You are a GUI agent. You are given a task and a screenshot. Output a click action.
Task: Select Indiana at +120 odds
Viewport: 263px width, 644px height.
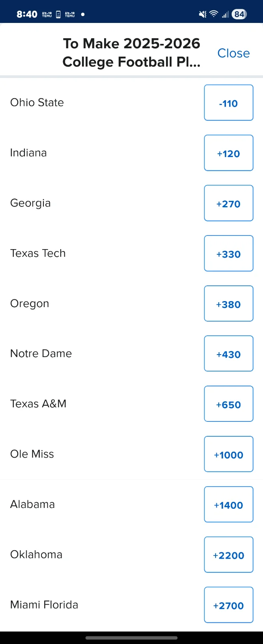(x=228, y=153)
